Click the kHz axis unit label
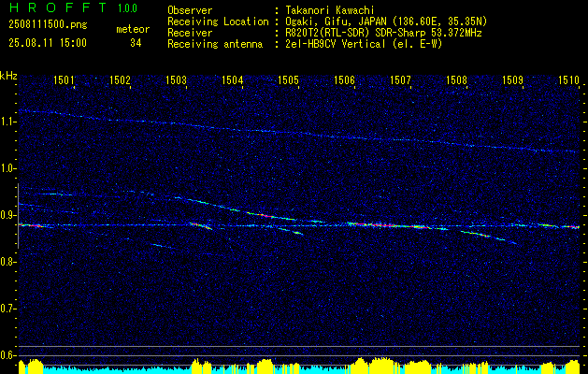 [8, 76]
